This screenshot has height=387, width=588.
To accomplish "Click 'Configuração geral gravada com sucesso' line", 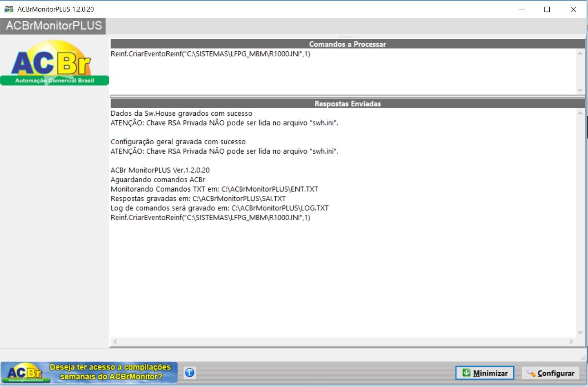I will [x=178, y=142].
